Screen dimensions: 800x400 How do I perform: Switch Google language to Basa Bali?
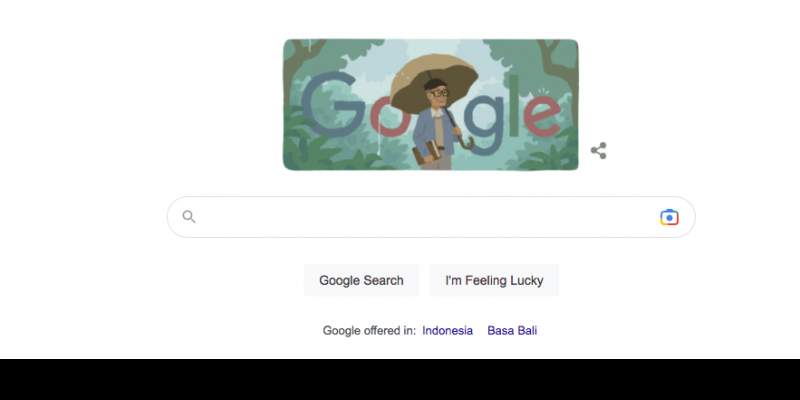coord(512,331)
